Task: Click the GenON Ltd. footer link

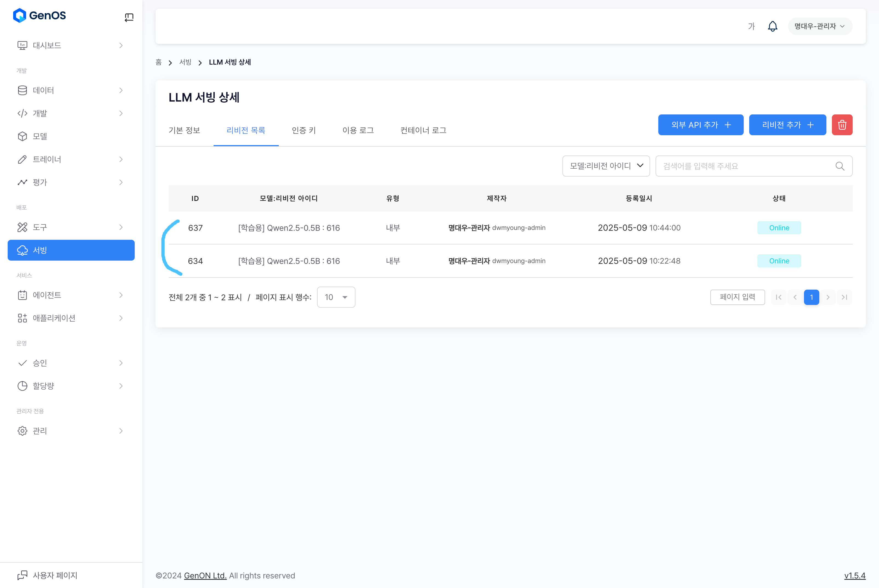Action: click(x=205, y=576)
